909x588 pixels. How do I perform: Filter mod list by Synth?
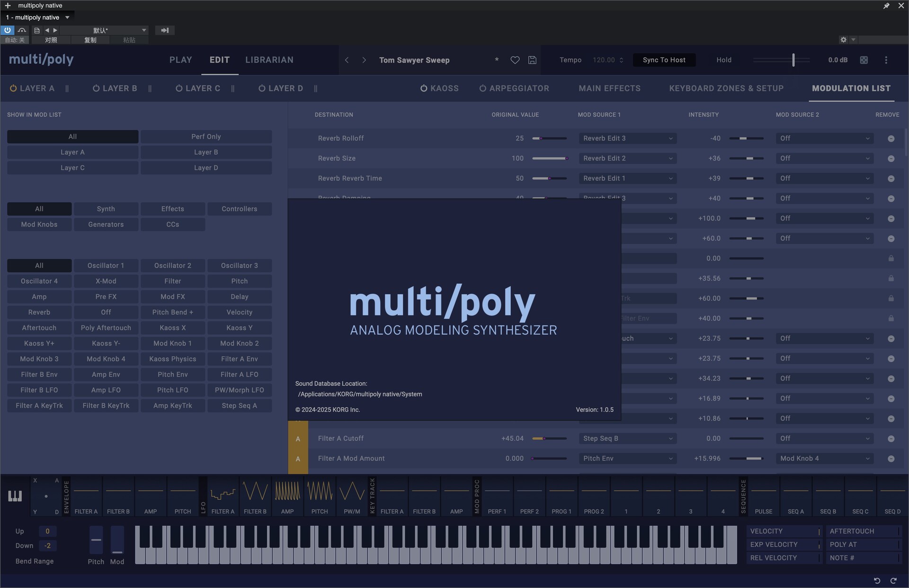click(x=106, y=209)
